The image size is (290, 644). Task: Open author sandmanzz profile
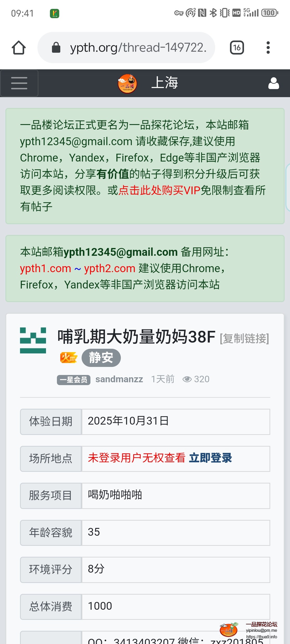tap(119, 379)
